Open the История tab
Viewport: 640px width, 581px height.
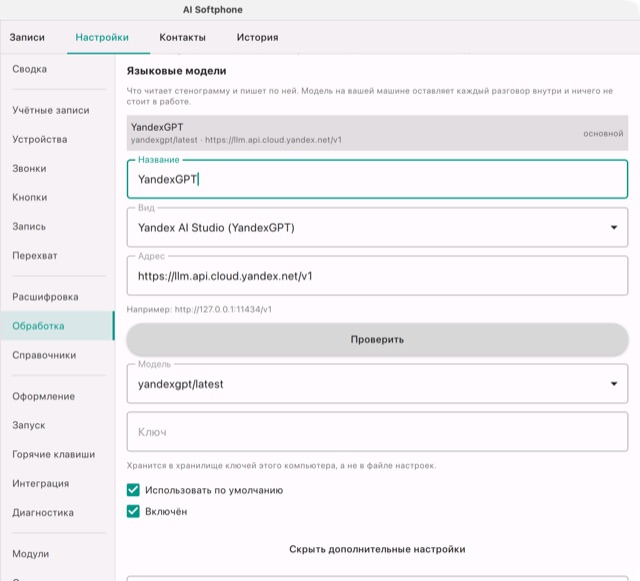click(x=258, y=37)
